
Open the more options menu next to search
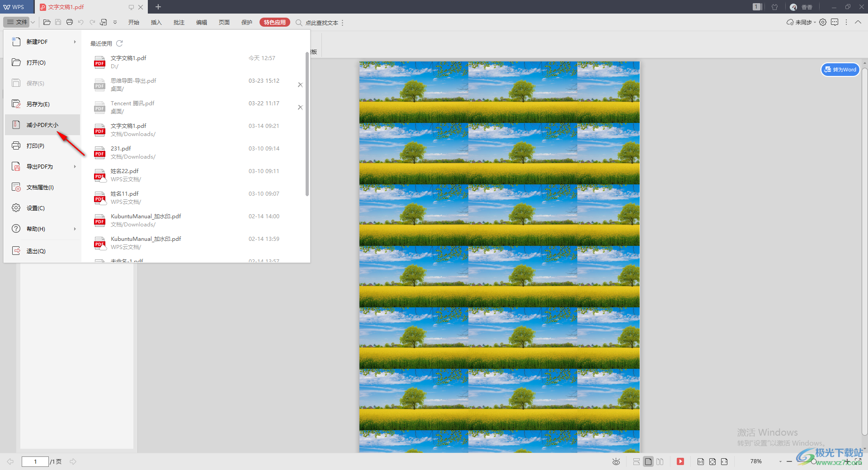343,23
